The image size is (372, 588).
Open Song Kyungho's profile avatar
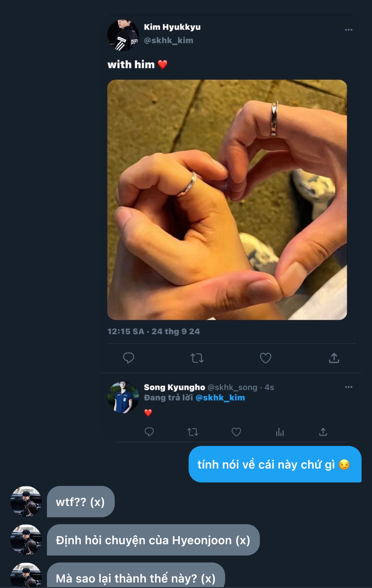[123, 397]
